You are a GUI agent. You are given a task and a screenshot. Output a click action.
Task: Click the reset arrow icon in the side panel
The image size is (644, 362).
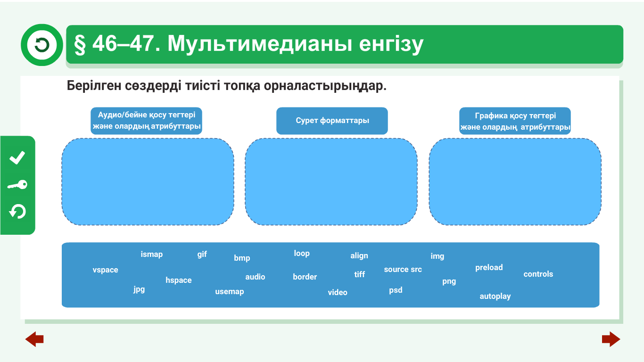click(17, 211)
